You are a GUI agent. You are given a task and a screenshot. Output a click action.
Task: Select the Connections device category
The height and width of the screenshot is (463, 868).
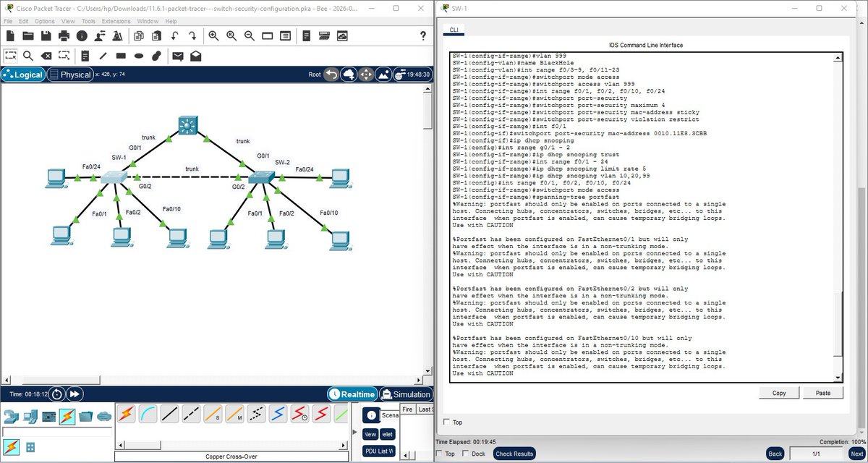pos(67,416)
